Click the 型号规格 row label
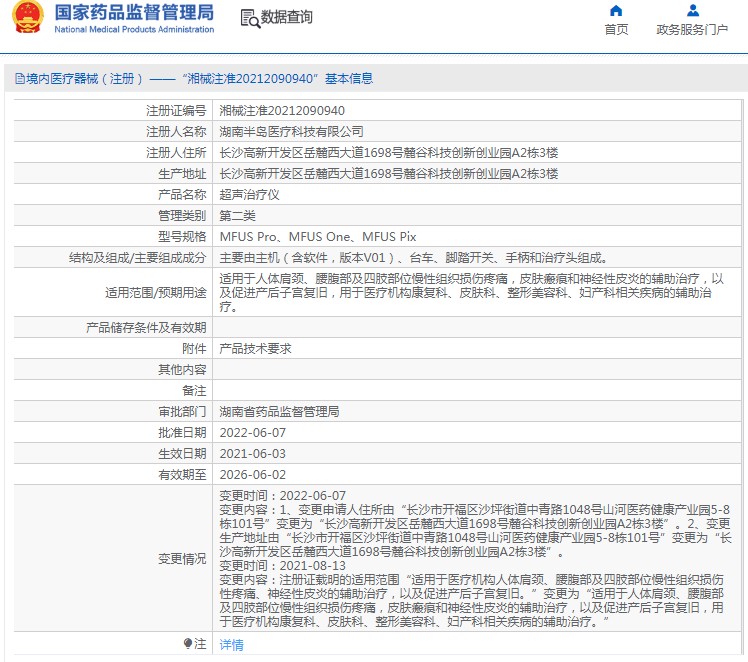Image resolution: width=748 pixels, height=662 pixels. [182, 237]
